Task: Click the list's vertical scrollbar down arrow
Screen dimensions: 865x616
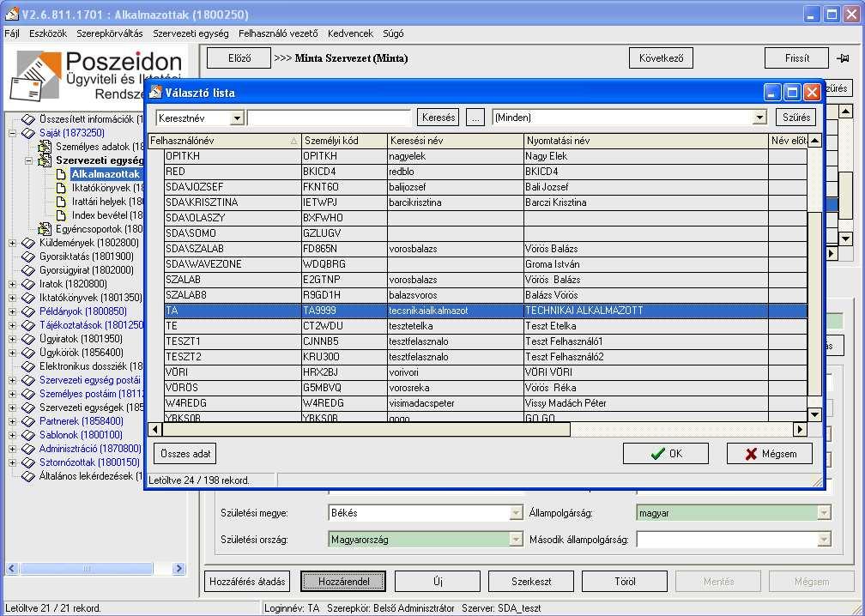Action: (x=814, y=414)
